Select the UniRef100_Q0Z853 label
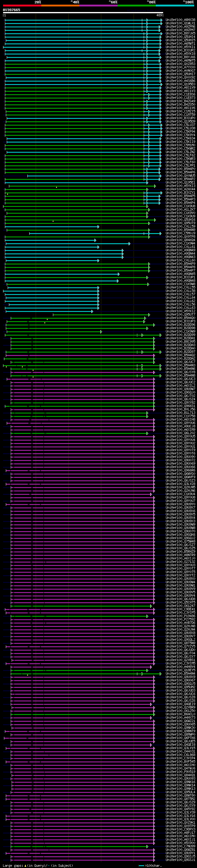The height and width of the screenshot is (868, 197). 180,64
